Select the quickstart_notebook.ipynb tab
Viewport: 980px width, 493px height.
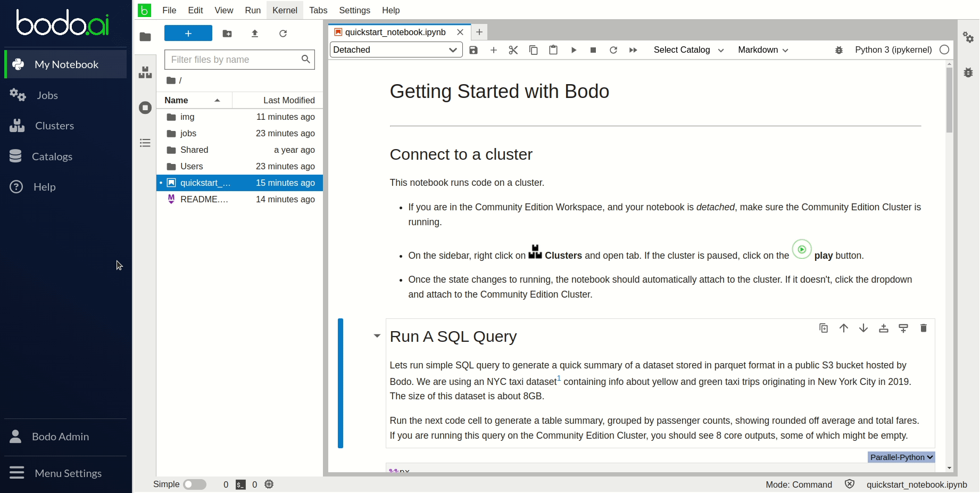(x=395, y=32)
